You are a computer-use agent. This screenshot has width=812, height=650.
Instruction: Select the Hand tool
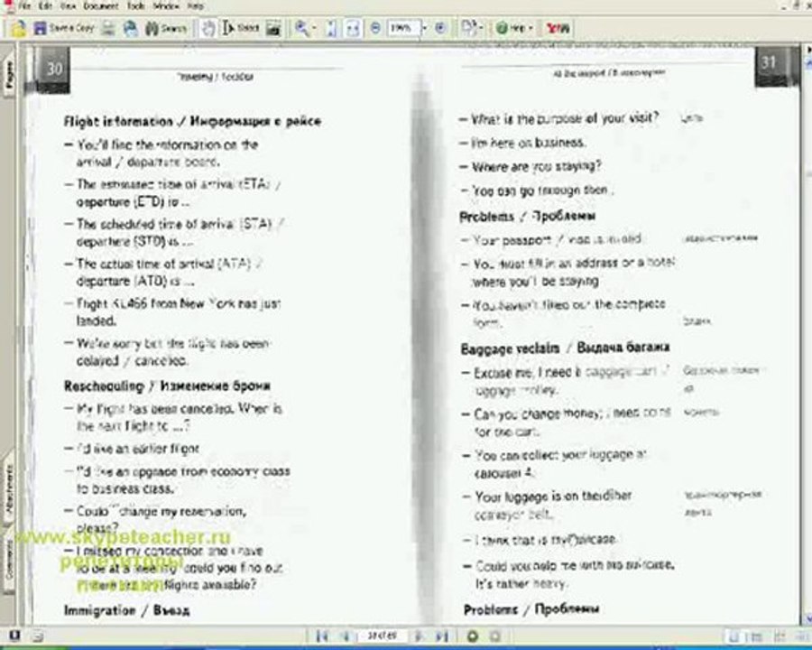point(208,28)
